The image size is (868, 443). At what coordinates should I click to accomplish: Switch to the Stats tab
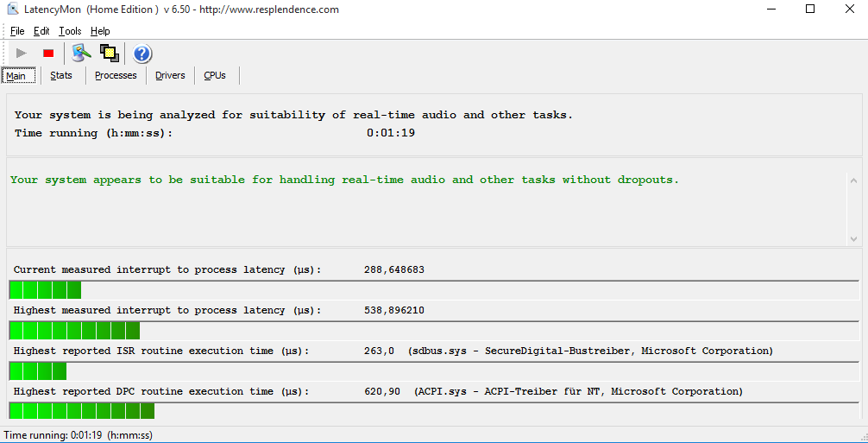coord(61,75)
